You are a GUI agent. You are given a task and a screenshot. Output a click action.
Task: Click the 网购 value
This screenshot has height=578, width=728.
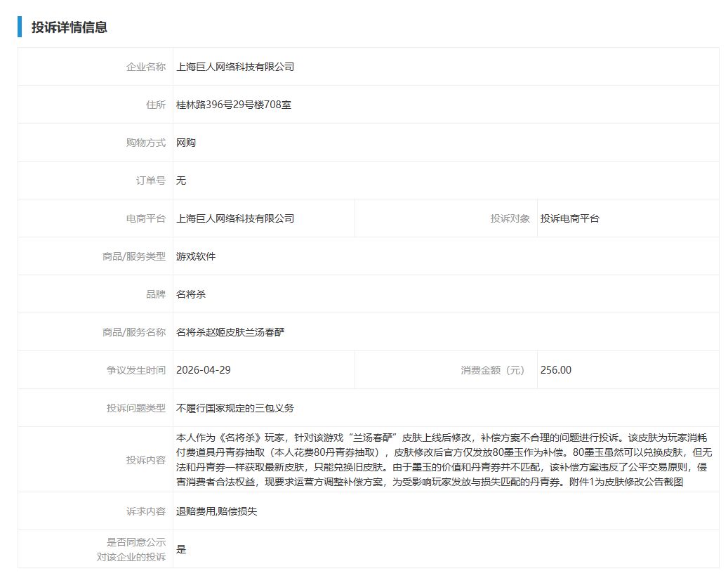186,143
